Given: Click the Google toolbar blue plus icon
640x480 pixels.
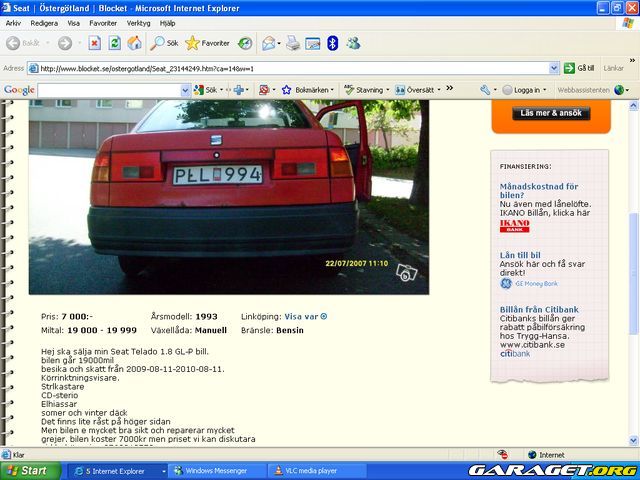Looking at the screenshot, I should (239, 90).
